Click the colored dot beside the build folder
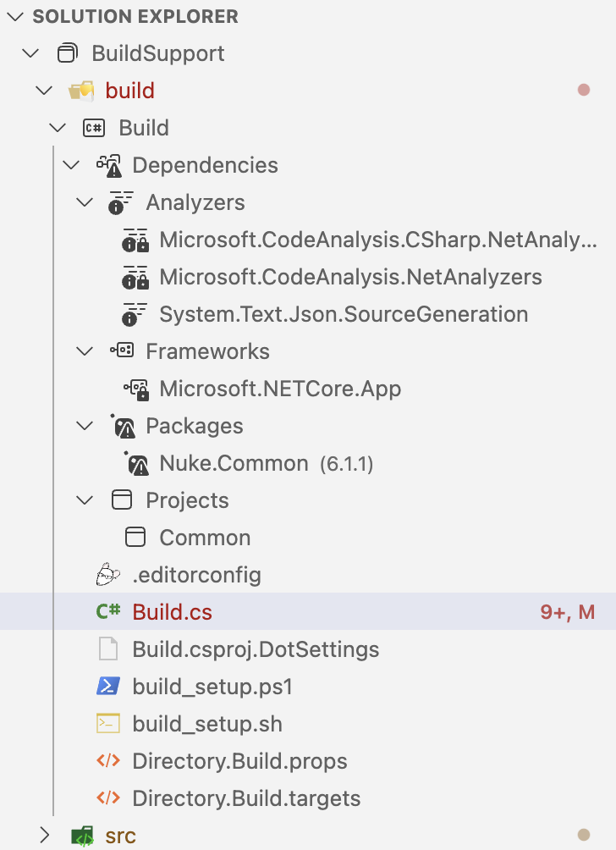Screen dimensions: 616x850 coord(584,90)
